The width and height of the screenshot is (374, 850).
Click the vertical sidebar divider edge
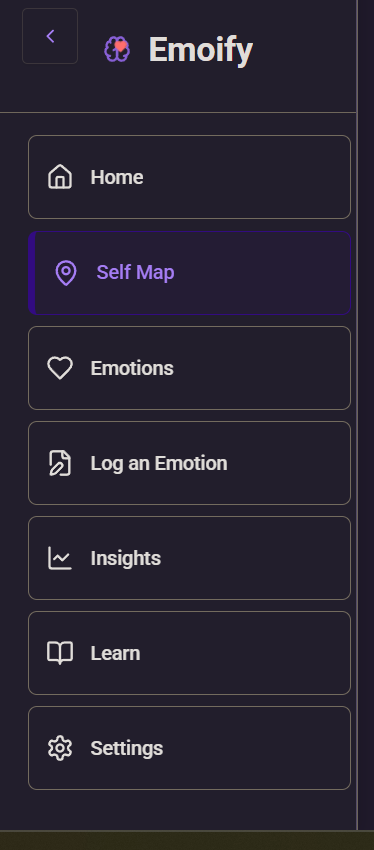click(357, 415)
